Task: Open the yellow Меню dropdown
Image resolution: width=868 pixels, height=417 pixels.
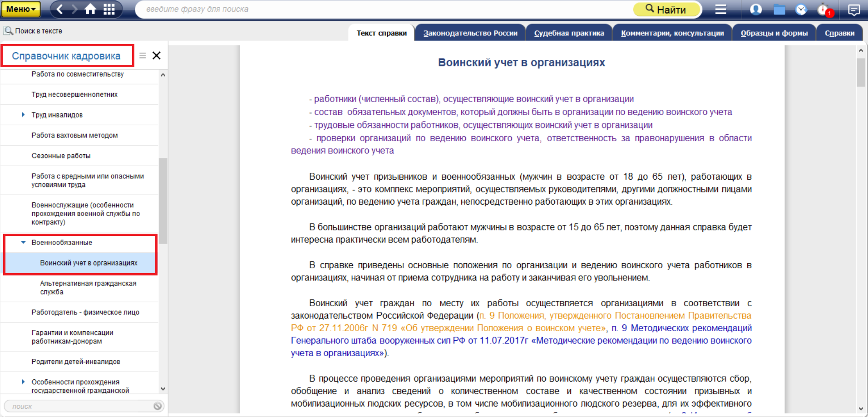Action: pyautogui.click(x=20, y=9)
